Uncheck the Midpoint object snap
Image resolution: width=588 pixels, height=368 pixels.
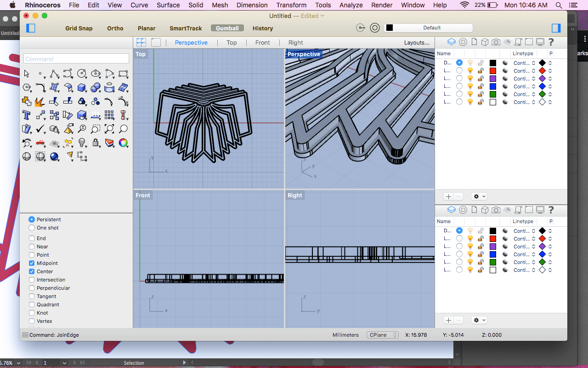32,263
